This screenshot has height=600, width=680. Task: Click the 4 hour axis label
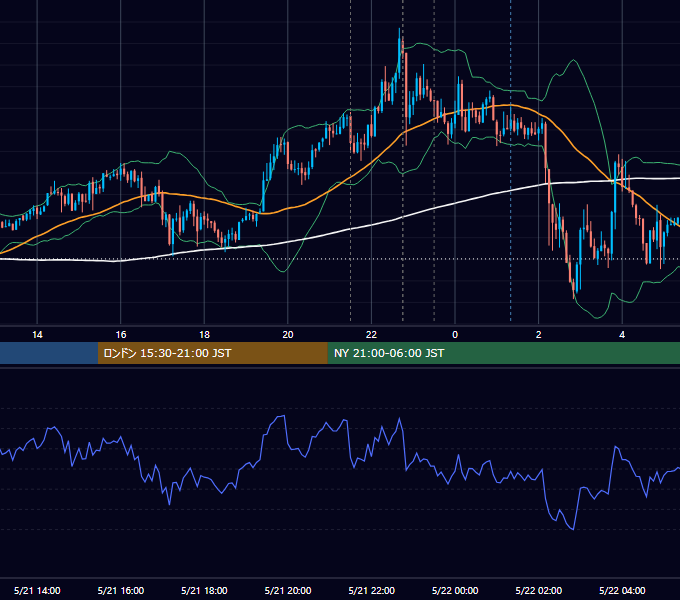pos(622,335)
